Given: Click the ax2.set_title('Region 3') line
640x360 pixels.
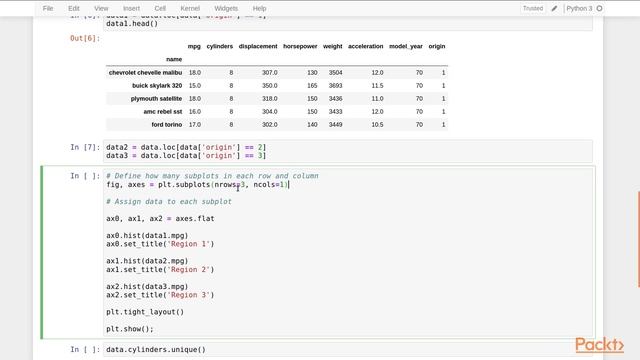Looking at the screenshot, I should coord(160,295).
